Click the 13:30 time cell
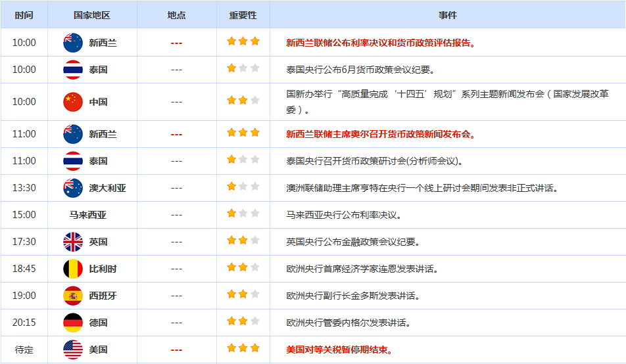 tap(24, 188)
